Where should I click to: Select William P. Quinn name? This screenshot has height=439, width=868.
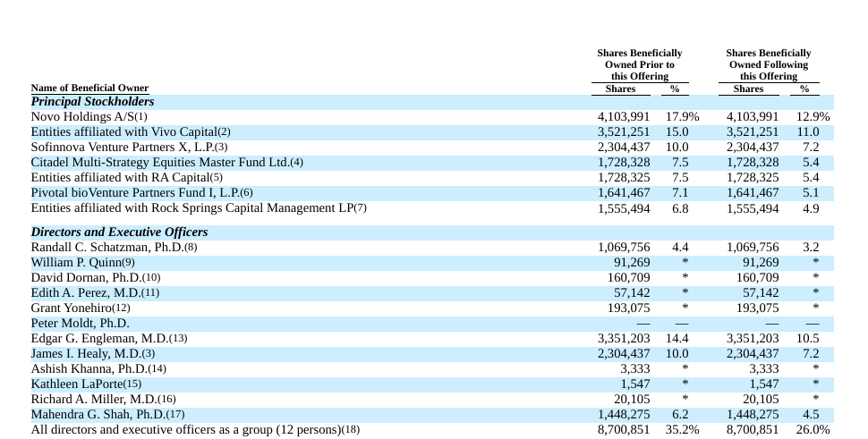(76, 263)
